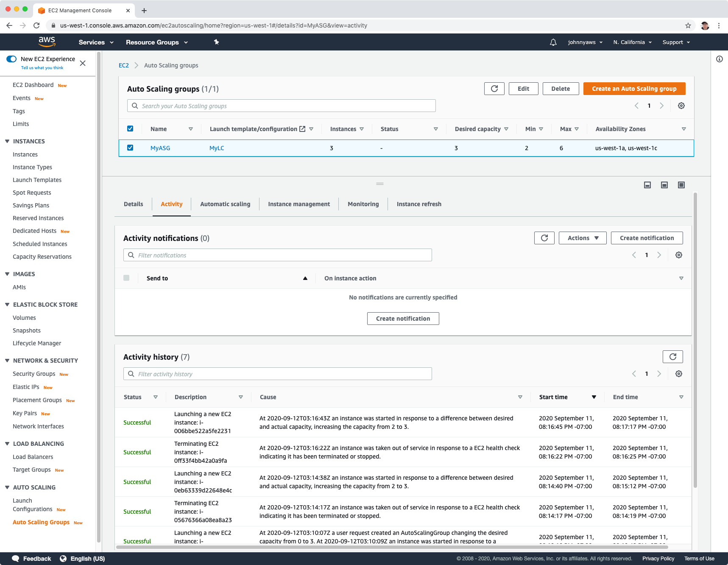
Task: Open the N. California region selector
Action: 633,42
